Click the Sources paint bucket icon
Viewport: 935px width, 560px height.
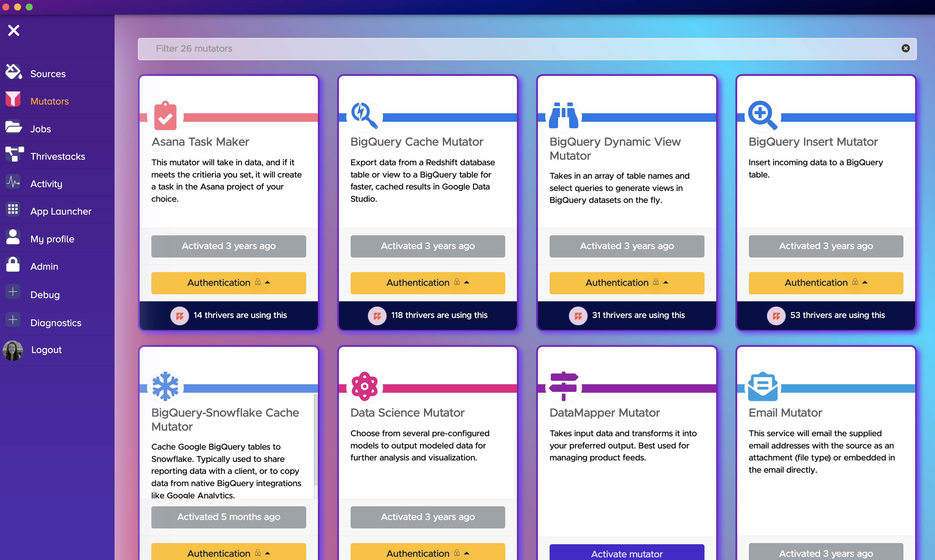click(14, 72)
